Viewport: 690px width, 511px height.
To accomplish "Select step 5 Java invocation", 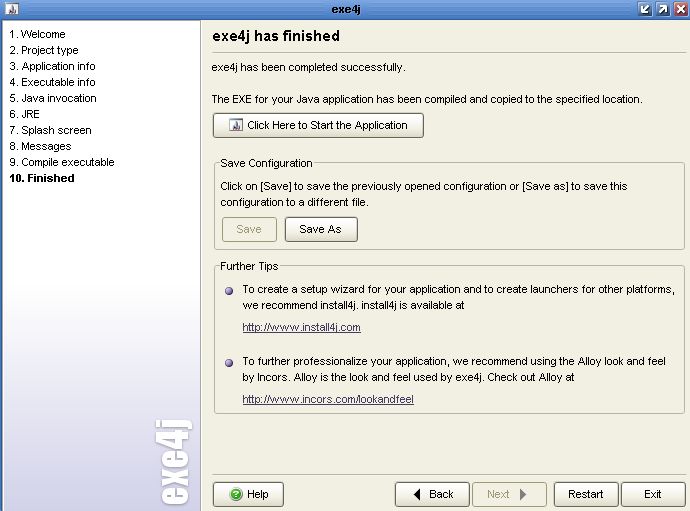I will (53, 98).
